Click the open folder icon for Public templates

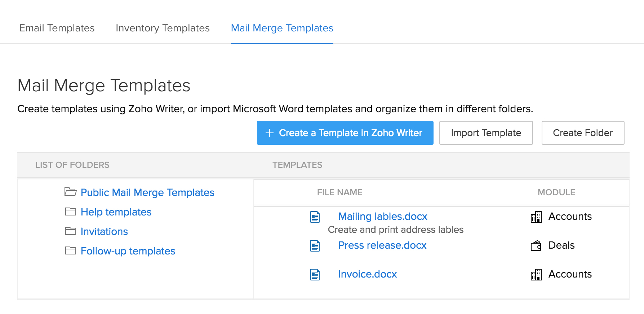[70, 192]
